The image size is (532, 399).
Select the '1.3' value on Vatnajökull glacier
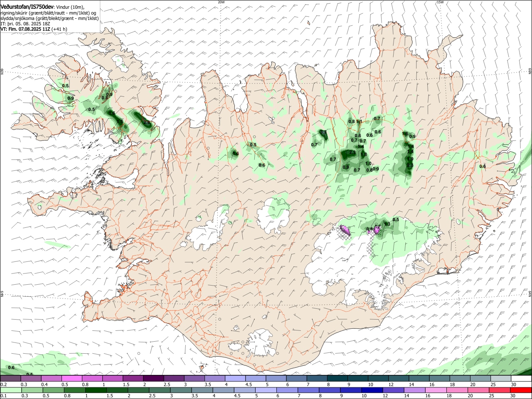coord(387,224)
